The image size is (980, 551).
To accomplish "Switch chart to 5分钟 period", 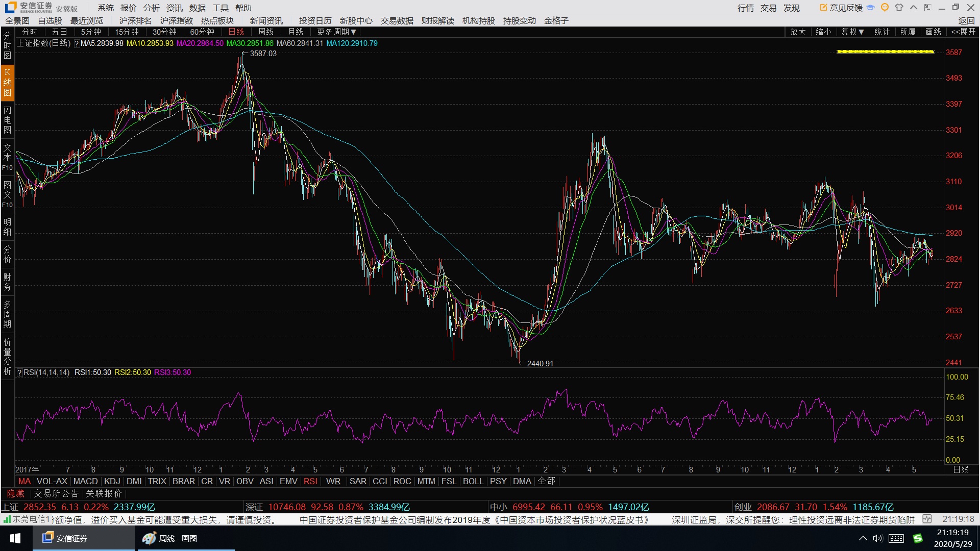I will pos(91,32).
